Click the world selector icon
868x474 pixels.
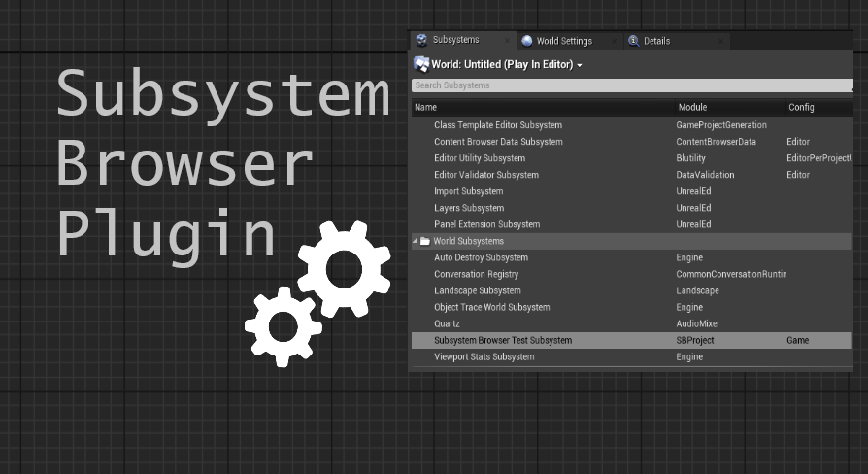click(421, 65)
